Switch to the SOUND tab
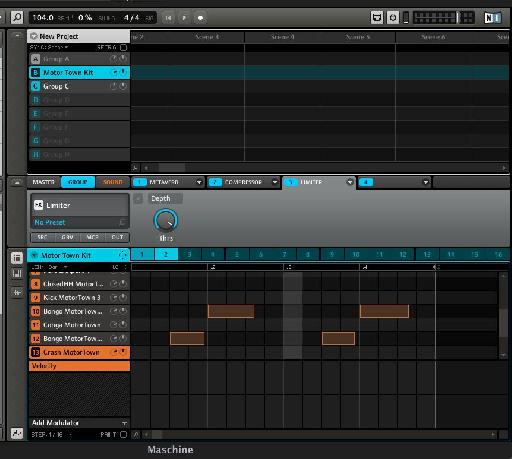 coord(113,182)
